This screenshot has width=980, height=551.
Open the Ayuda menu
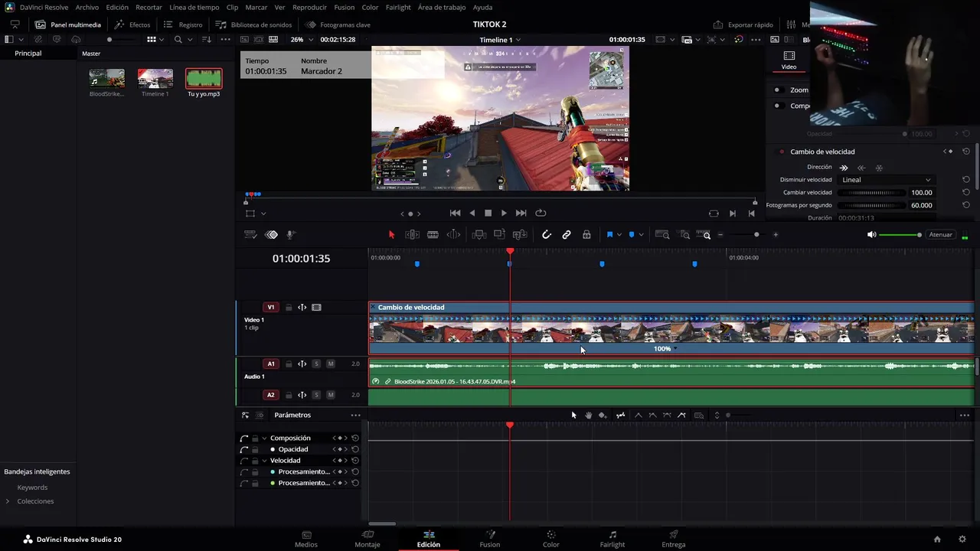tap(483, 7)
